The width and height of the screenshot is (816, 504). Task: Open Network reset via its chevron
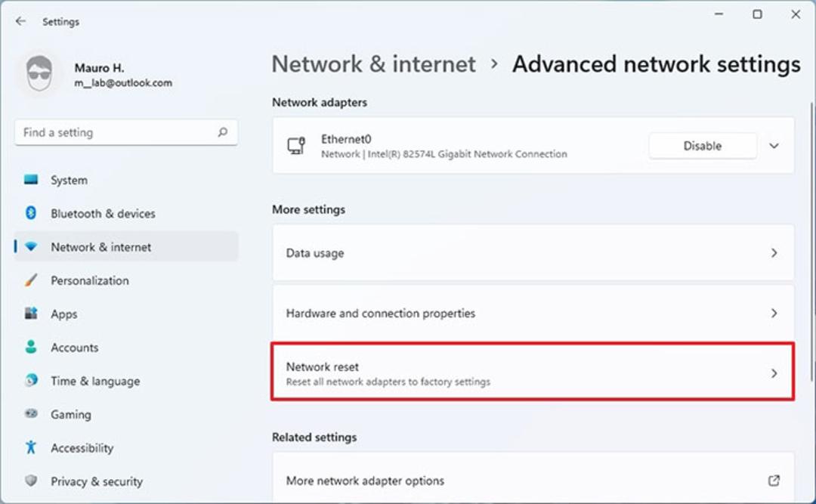pos(774,373)
